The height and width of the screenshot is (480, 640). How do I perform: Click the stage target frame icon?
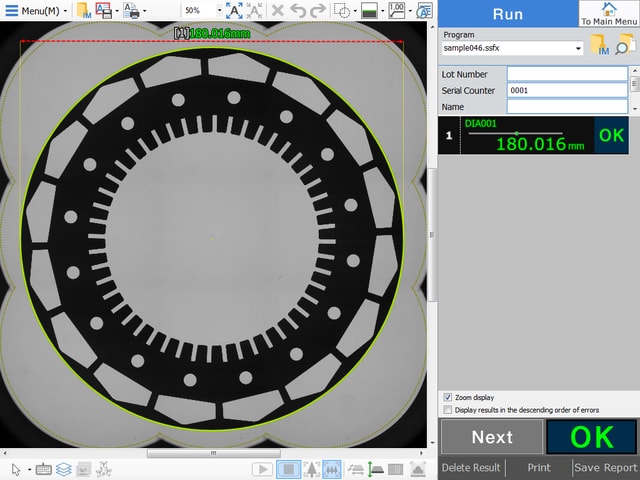[418, 470]
